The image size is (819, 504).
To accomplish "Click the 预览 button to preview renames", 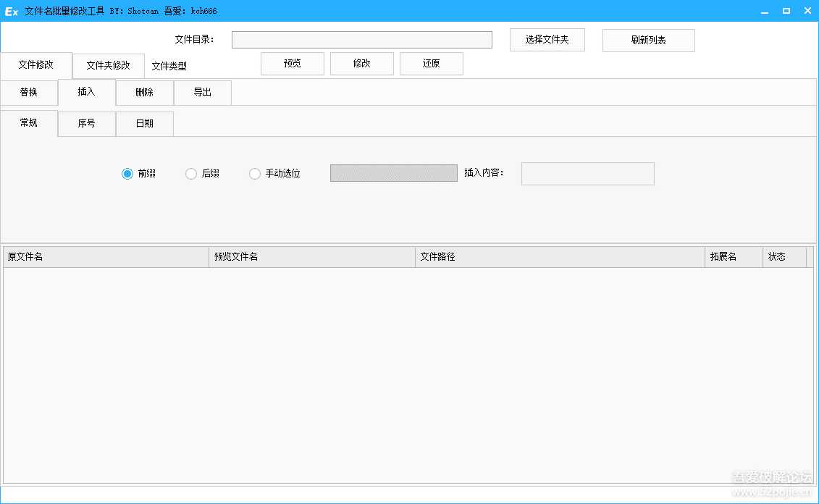I will coord(292,64).
